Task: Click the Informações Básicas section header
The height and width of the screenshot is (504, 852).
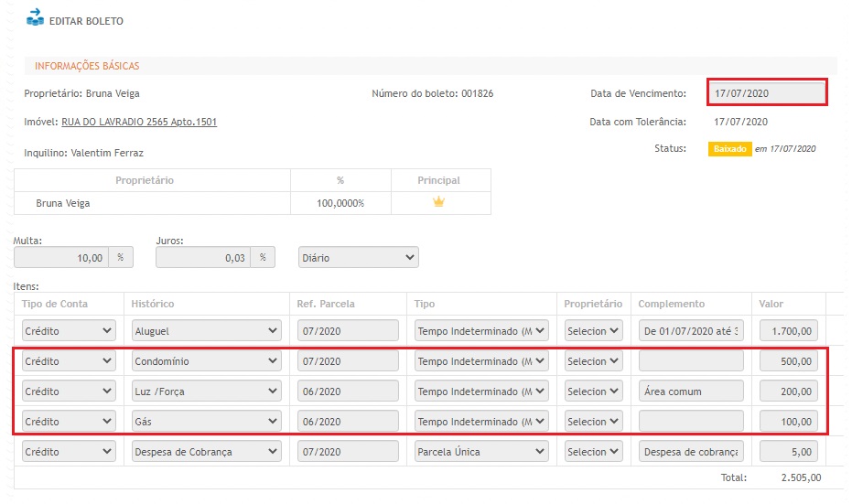Action: tap(87, 66)
